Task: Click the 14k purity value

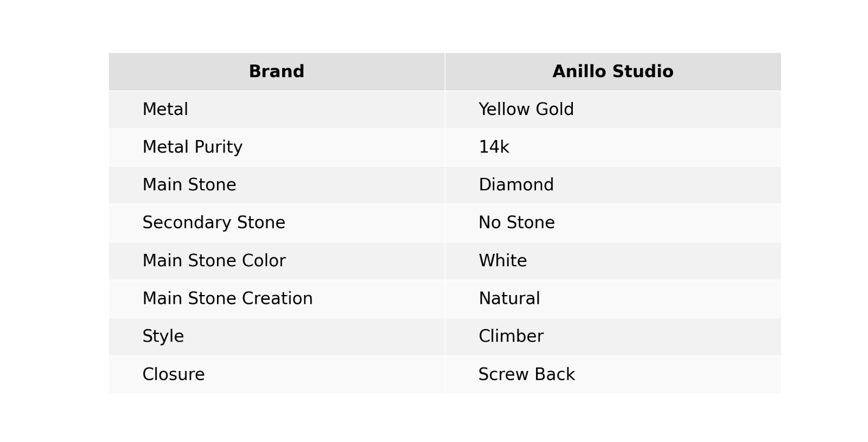Action: (x=494, y=147)
